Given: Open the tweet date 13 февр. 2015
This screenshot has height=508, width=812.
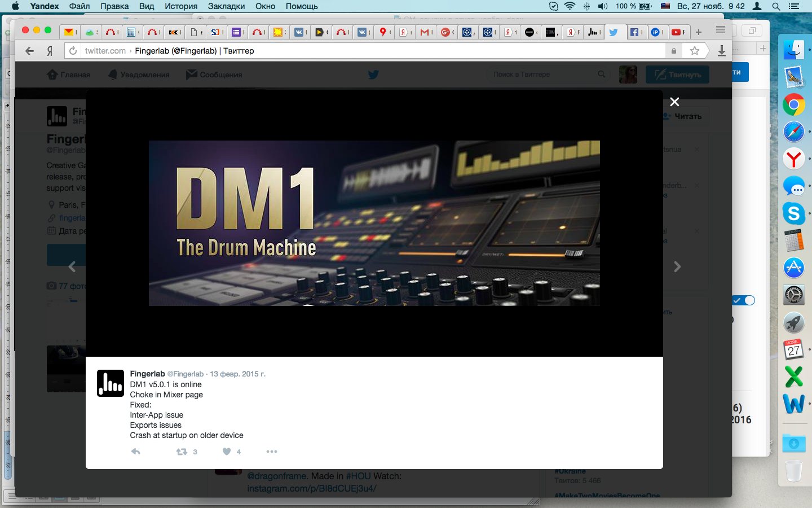Looking at the screenshot, I should tap(237, 374).
